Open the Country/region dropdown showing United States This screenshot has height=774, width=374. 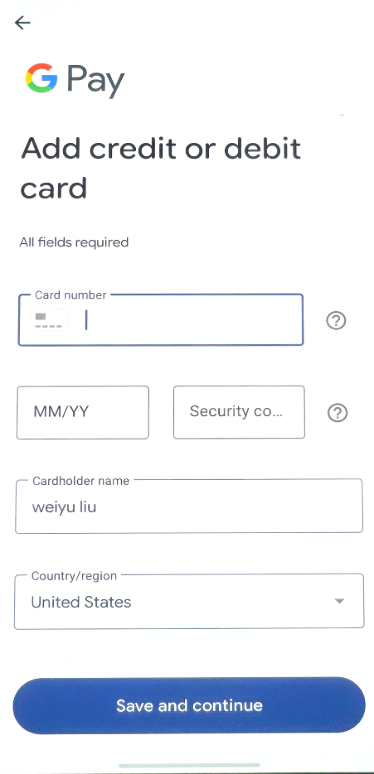coord(189,601)
